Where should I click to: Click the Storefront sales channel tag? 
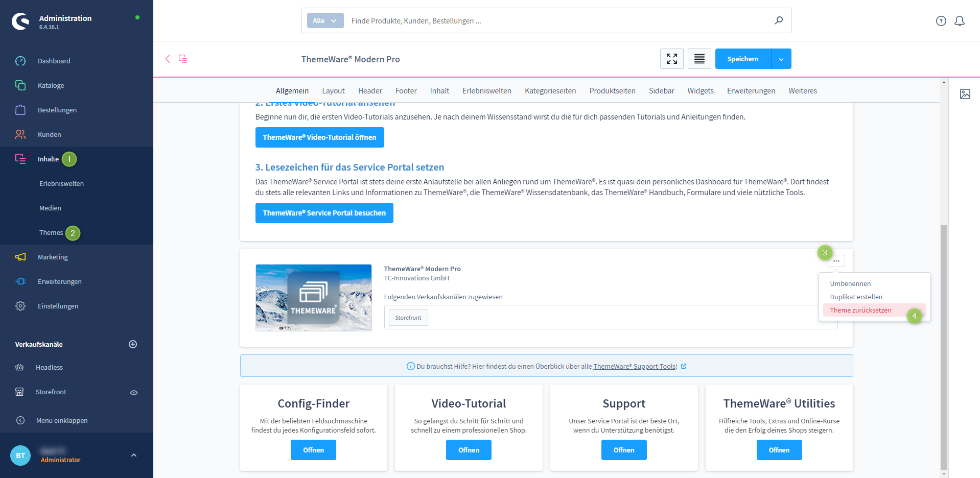(x=408, y=318)
